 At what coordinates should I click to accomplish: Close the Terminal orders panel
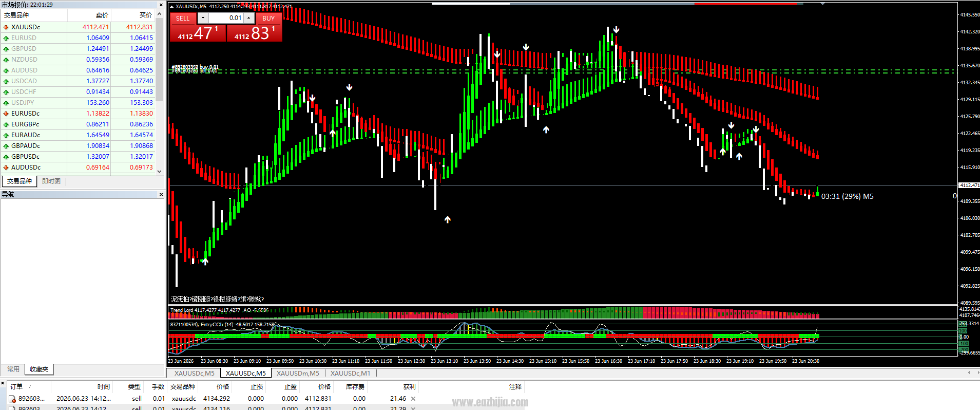click(3, 383)
